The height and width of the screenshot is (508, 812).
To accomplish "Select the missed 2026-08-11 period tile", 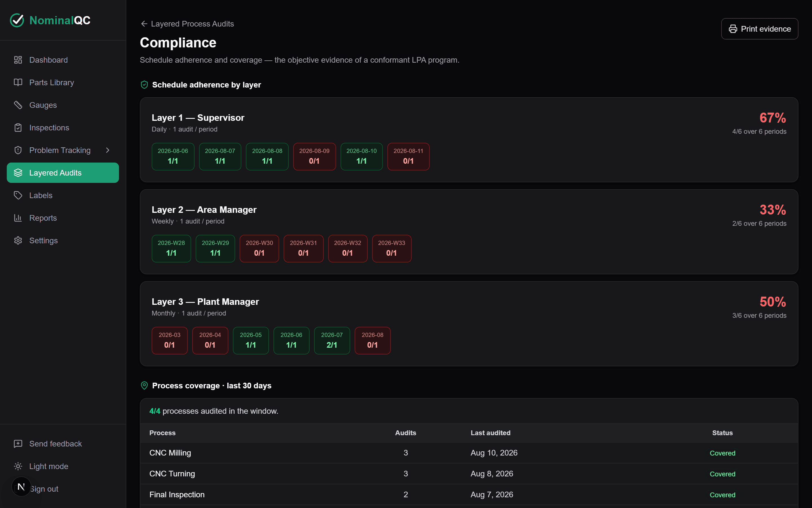I will (x=408, y=157).
